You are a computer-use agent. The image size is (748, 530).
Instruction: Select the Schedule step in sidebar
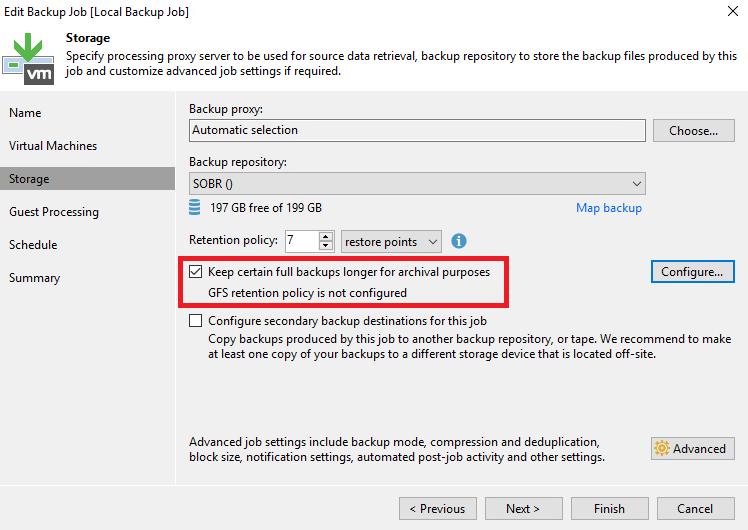click(33, 245)
